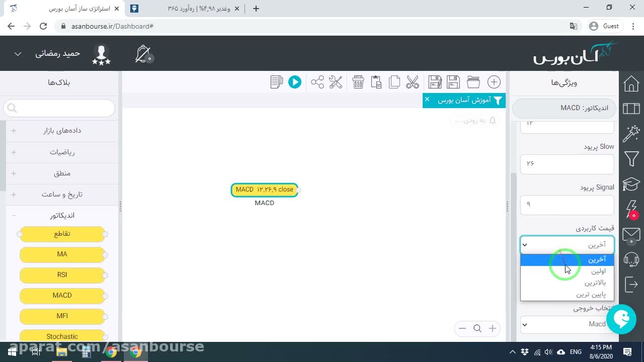Open the graduation cap education icon
This screenshot has height=362, width=644.
(631, 184)
